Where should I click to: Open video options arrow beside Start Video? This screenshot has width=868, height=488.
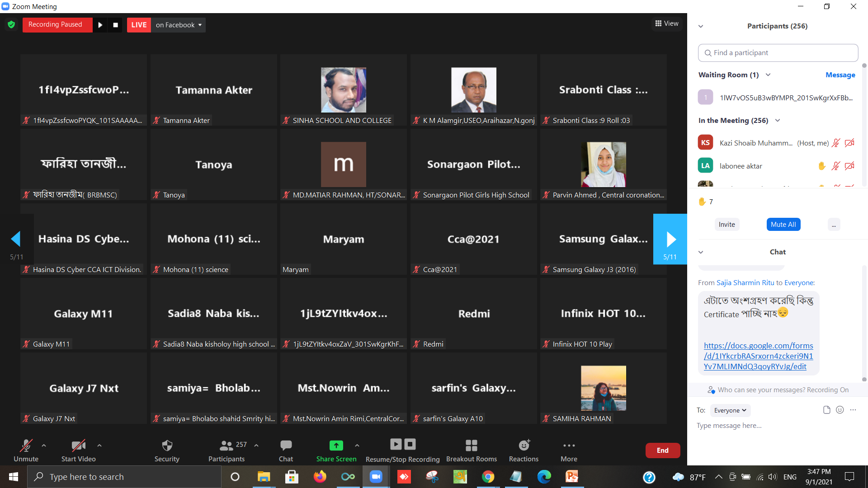tap(99, 446)
